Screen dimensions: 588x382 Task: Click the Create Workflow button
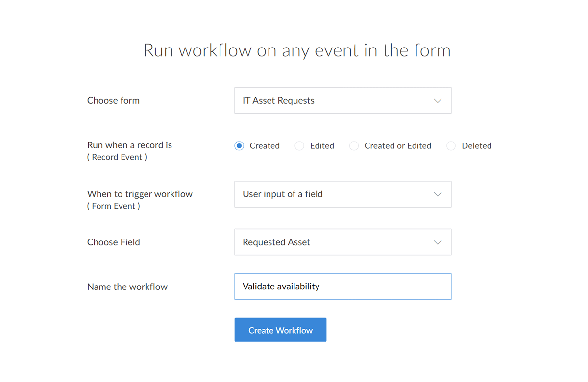(x=280, y=330)
